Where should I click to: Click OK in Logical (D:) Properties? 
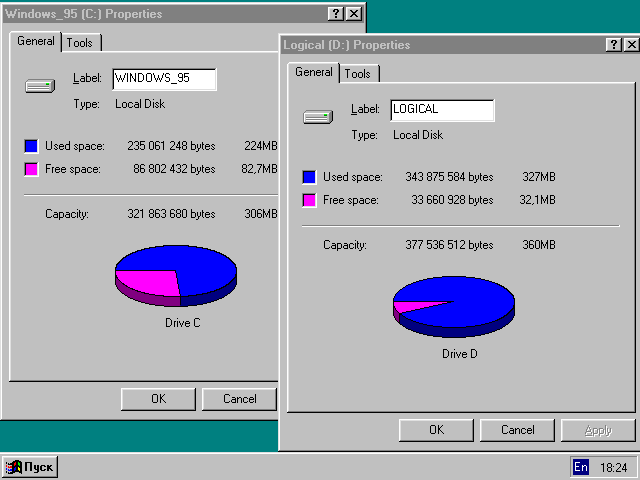click(436, 430)
